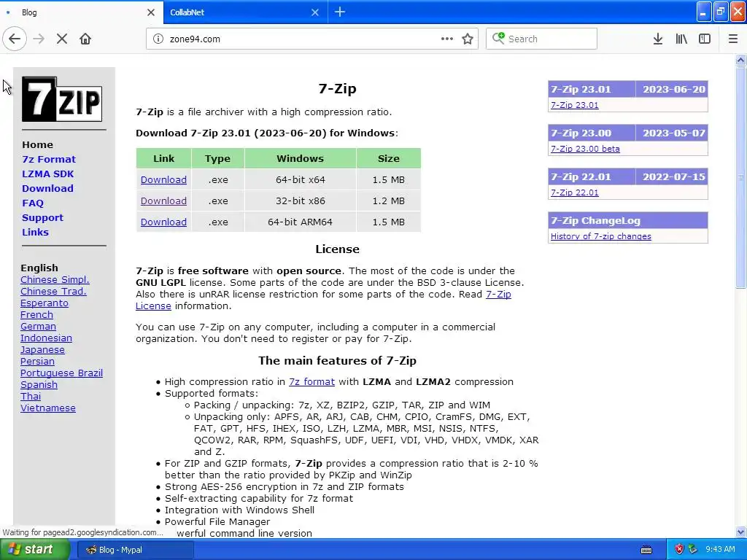Open page actions three-dot menu

coord(447,39)
